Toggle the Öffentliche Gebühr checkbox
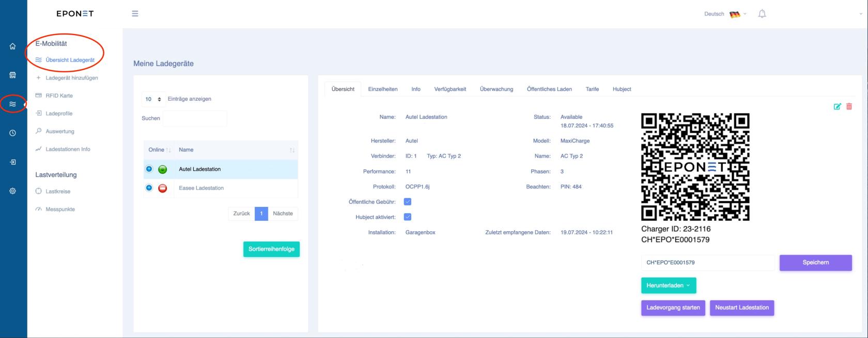 [x=407, y=202]
